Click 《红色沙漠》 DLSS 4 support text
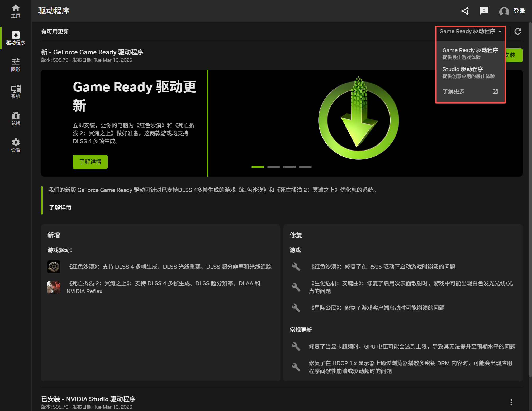Screen dimensions: 532x411 coord(169,267)
